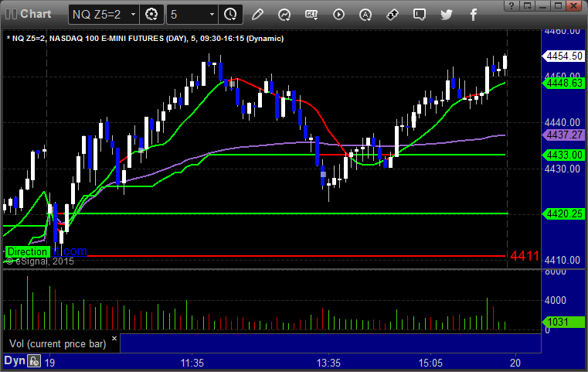Open the alerts 'A' icon

[365, 15]
